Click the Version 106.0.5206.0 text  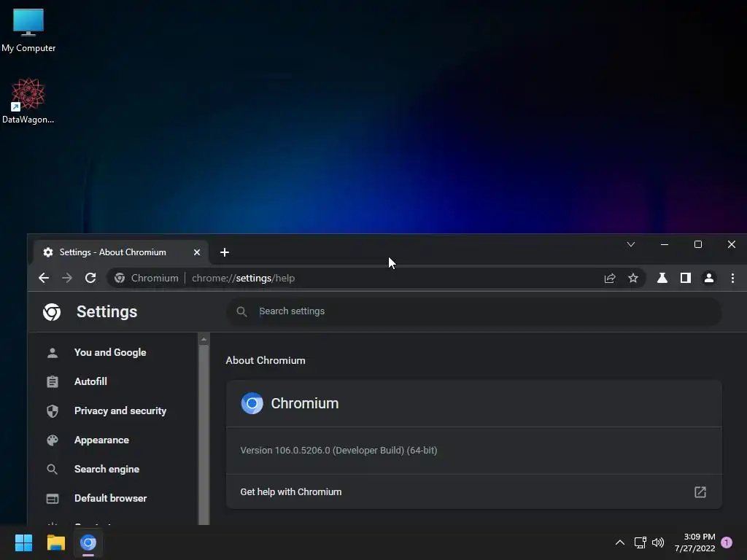point(338,451)
